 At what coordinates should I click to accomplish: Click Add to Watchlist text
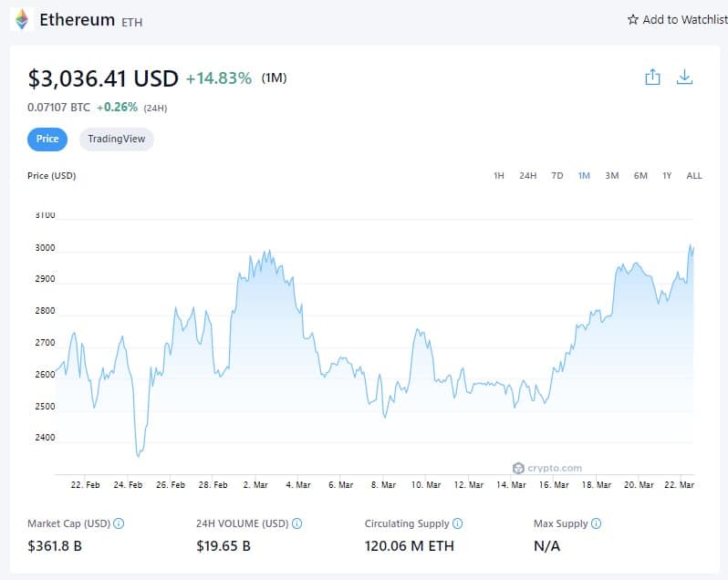point(685,19)
